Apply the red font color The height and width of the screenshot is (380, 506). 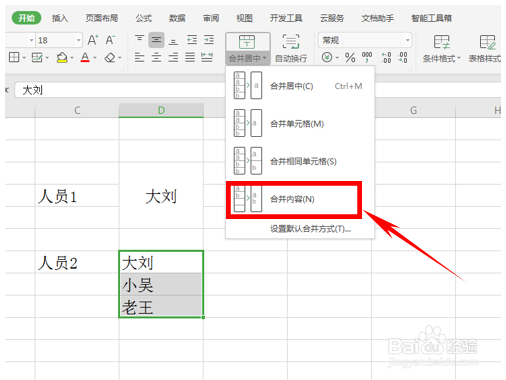click(85, 58)
